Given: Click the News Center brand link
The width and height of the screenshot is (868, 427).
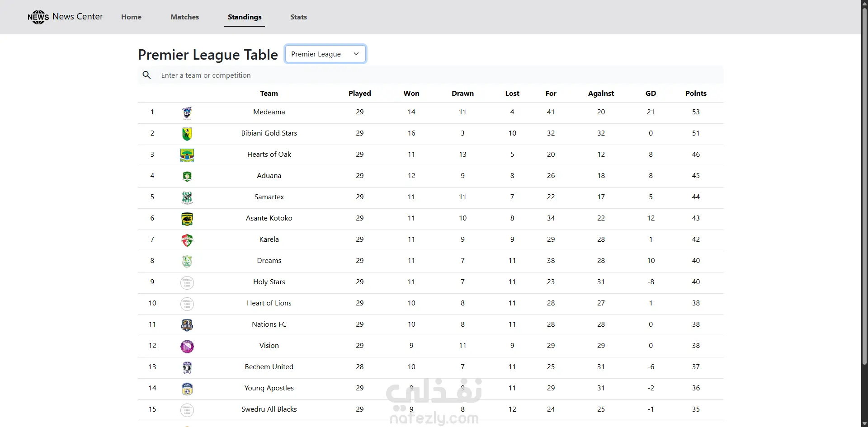Looking at the screenshot, I should point(66,17).
